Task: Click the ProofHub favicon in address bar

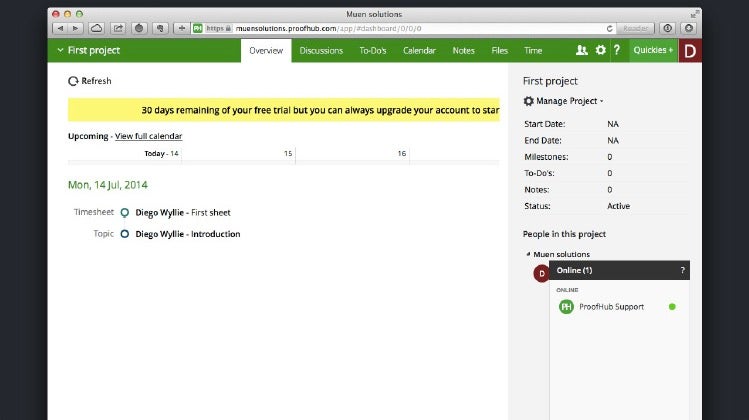Action: [x=197, y=29]
